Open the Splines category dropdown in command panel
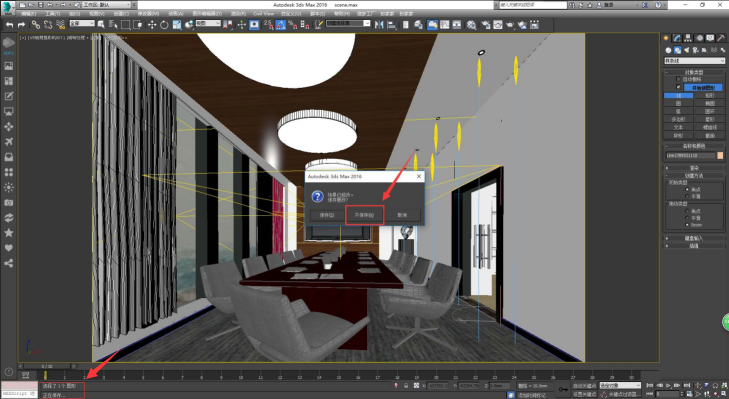 click(x=694, y=61)
